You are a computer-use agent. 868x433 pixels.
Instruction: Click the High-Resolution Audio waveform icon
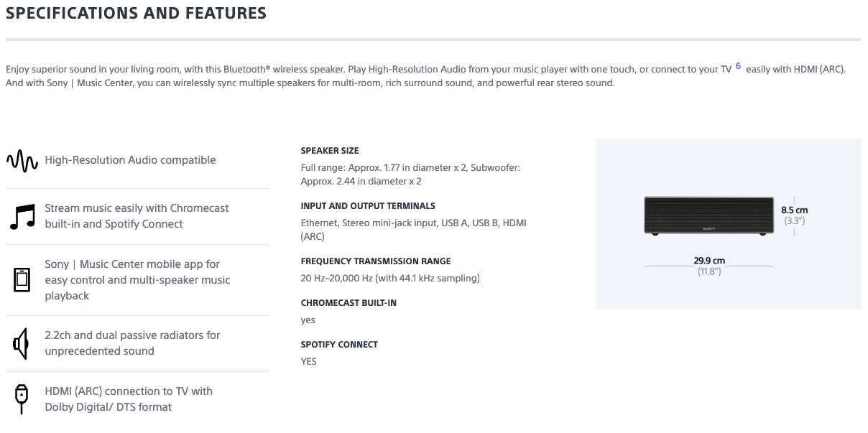pos(22,160)
